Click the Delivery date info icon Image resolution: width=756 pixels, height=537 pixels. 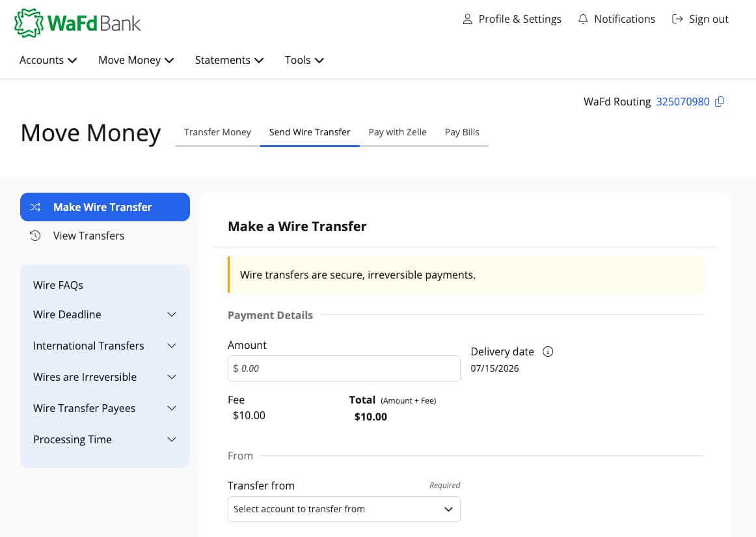(548, 351)
